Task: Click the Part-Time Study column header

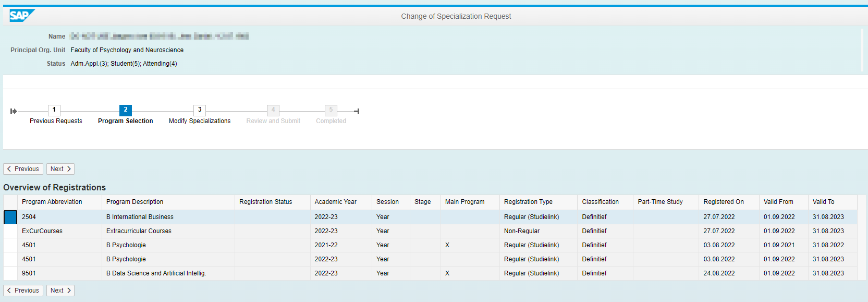Action: tap(666, 202)
